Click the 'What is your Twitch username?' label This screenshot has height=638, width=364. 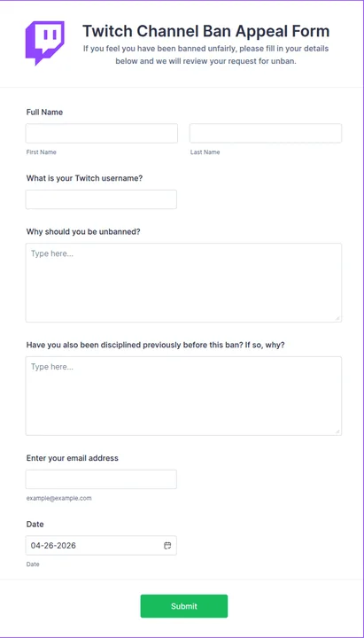85,178
